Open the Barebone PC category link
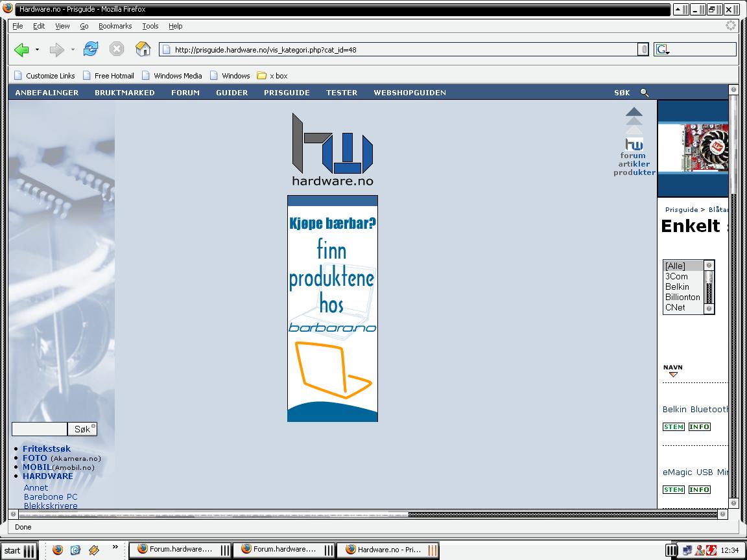This screenshot has height=560, width=747. (x=51, y=496)
